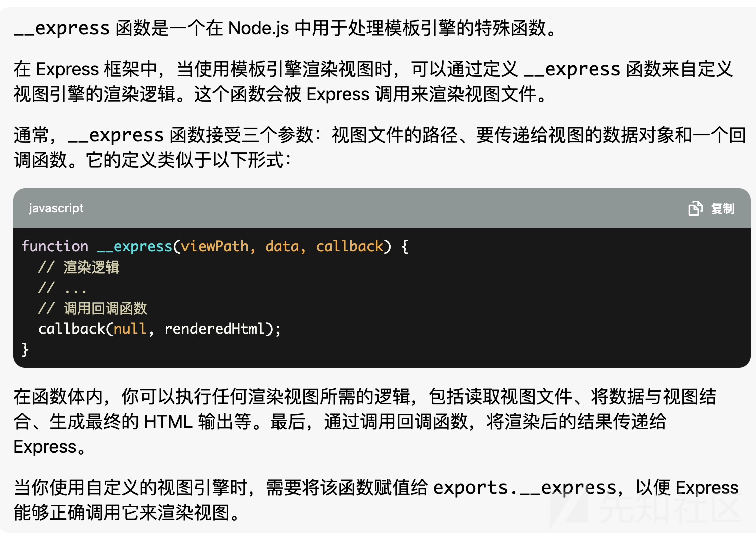Viewport: 756px width, 534px height.
Task: Click the callback parameter in function signature
Action: point(349,246)
